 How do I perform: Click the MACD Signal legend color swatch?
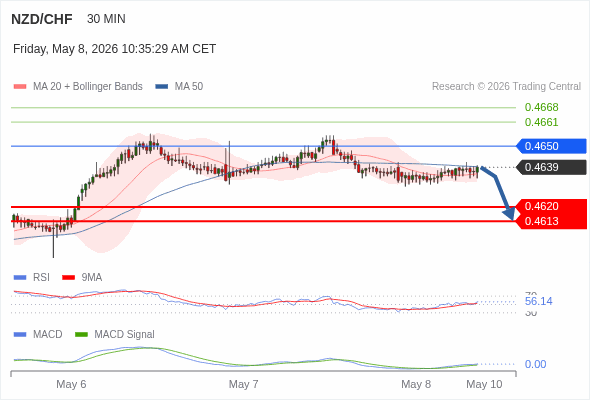81,335
